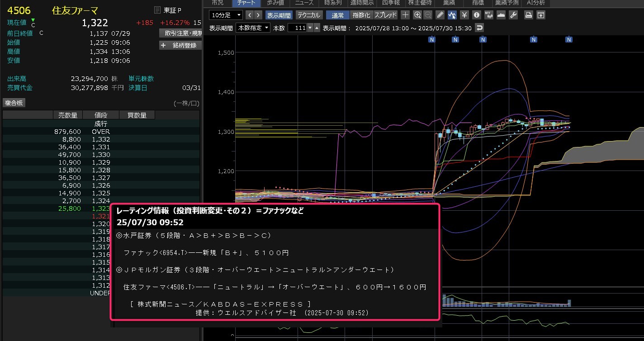Switch to the 四季報 tab
The image size is (644, 341).
tap(391, 3)
